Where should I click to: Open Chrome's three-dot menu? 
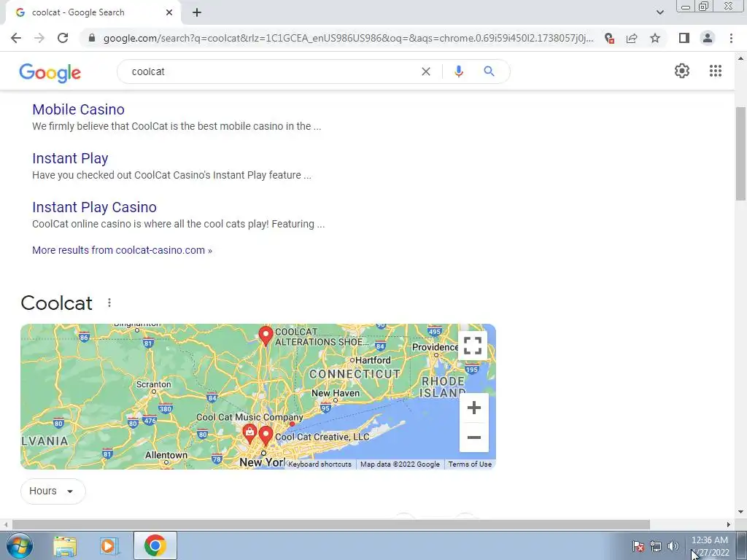coord(731,38)
